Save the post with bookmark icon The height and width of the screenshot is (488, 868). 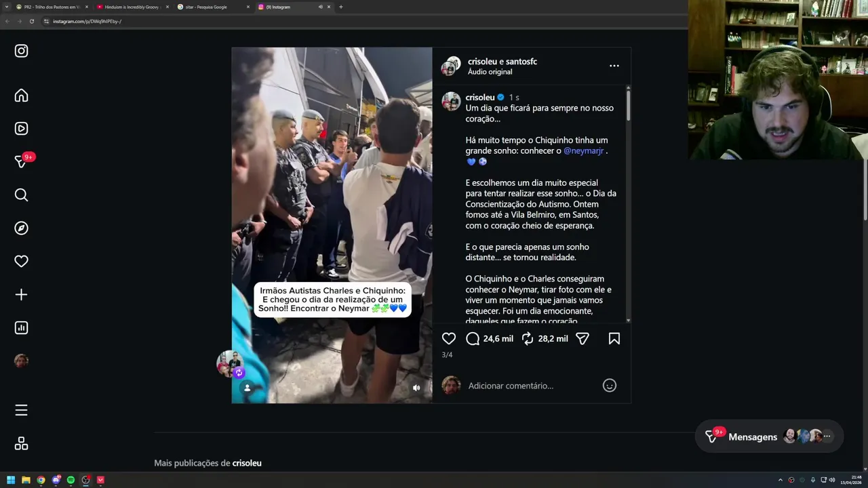point(614,338)
